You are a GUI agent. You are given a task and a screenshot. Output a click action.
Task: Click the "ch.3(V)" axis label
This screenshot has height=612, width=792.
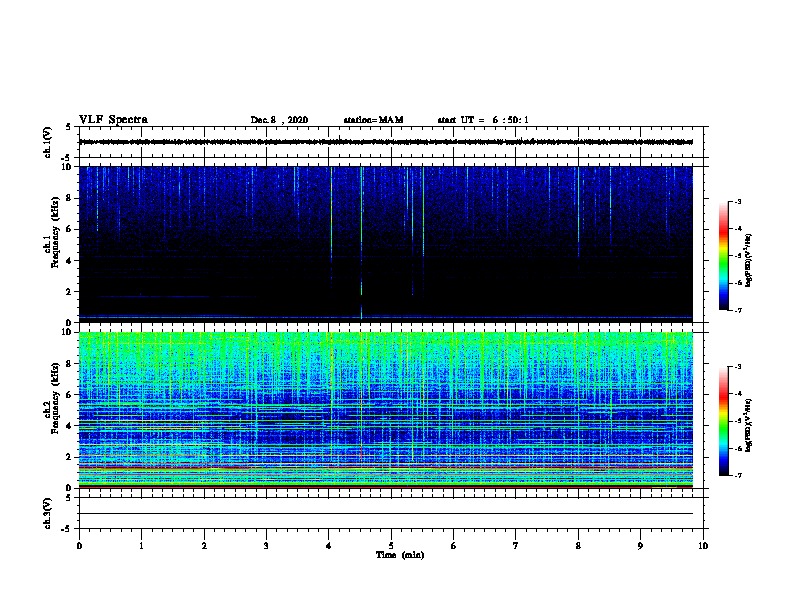pyautogui.click(x=48, y=513)
